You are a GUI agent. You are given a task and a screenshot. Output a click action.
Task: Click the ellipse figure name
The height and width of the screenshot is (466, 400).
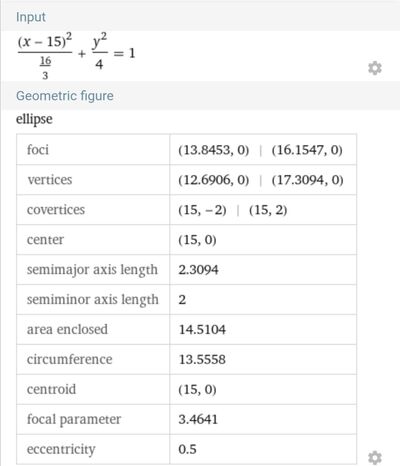34,119
